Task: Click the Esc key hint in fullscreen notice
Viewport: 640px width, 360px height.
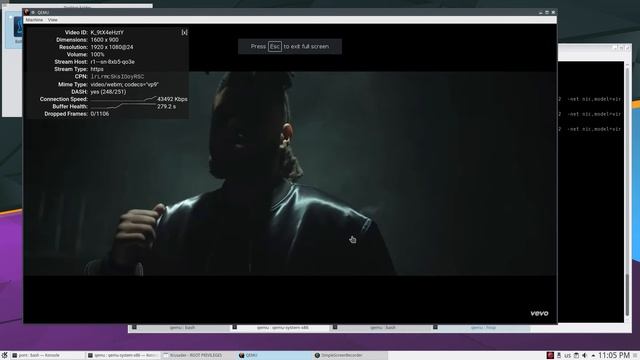Action: pos(275,47)
